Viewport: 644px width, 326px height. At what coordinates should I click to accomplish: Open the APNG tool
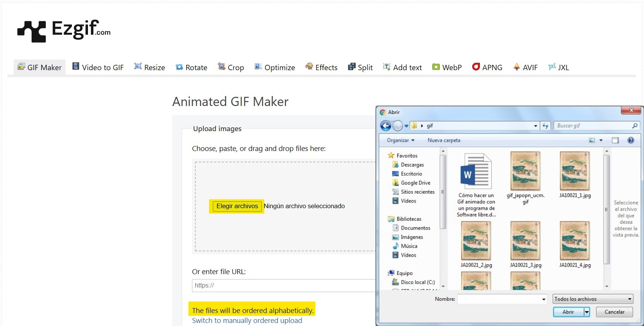pyautogui.click(x=487, y=67)
